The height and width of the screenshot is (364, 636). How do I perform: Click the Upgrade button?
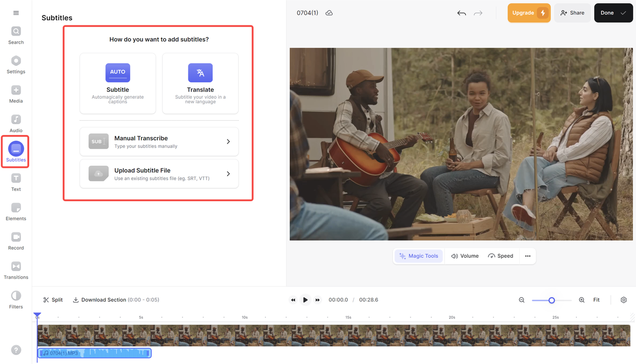click(x=529, y=12)
